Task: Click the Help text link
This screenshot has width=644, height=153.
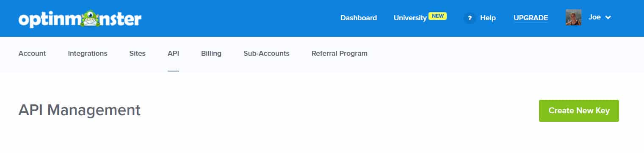Action: click(488, 18)
